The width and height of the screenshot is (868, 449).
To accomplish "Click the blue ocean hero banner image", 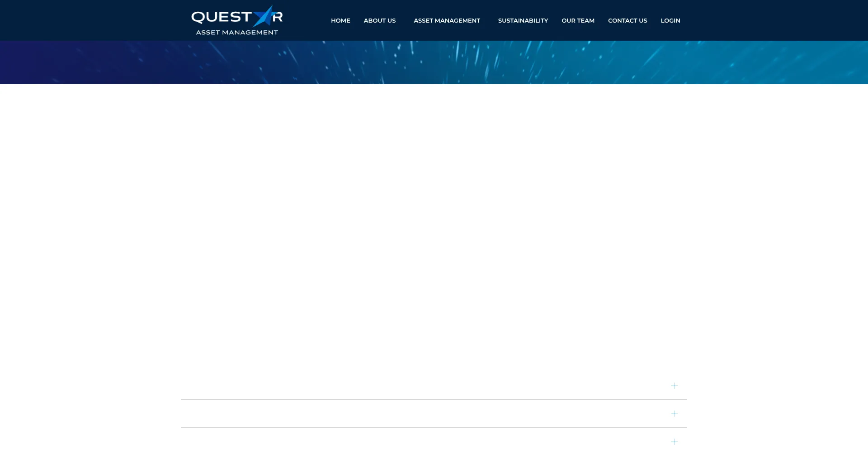I will click(434, 62).
